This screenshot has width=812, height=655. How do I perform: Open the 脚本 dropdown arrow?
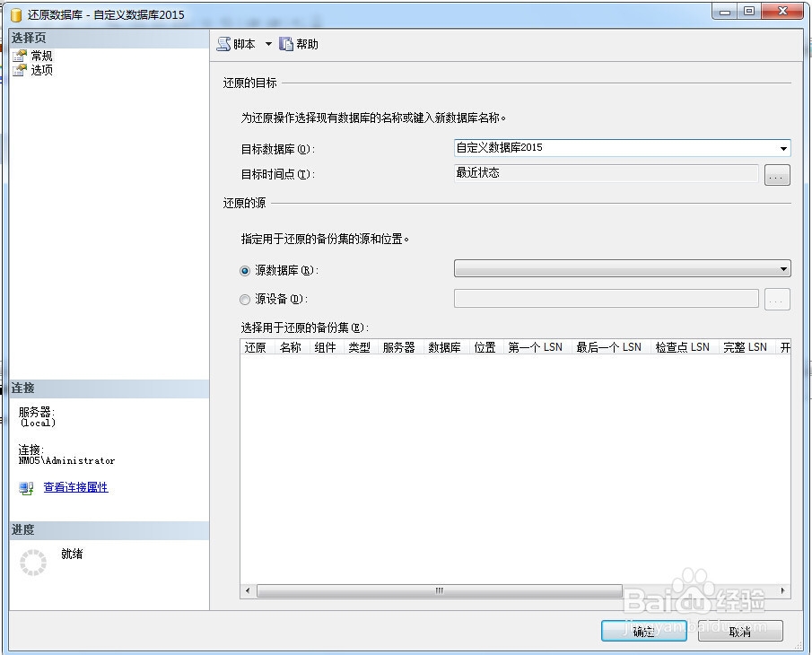tap(268, 44)
